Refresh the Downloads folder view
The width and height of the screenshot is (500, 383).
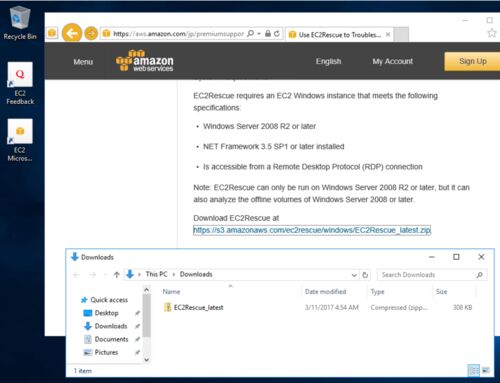pyautogui.click(x=365, y=275)
